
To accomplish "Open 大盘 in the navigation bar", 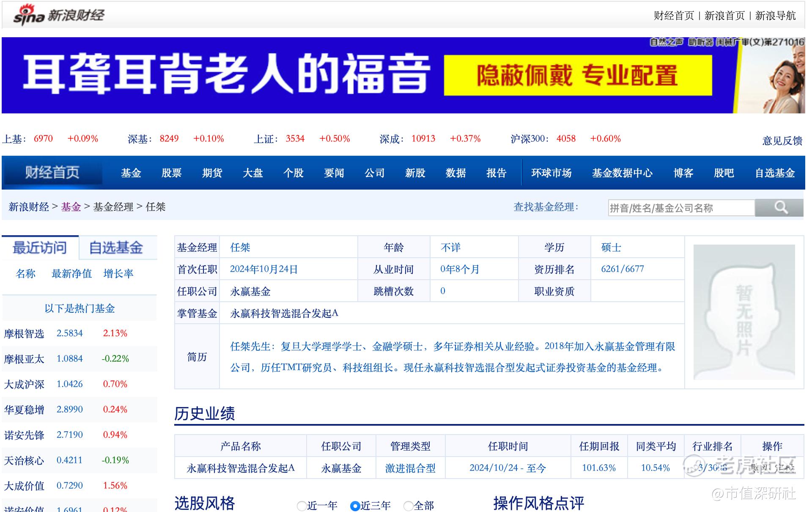I will 253,173.
